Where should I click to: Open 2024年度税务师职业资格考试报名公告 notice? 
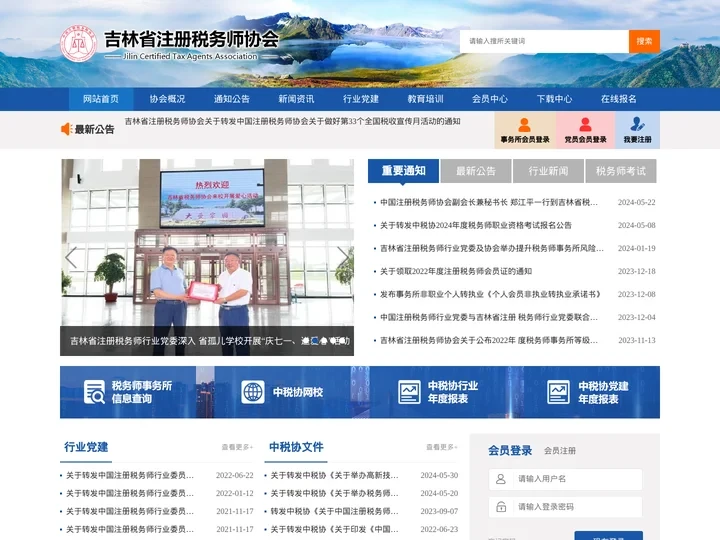(x=476, y=225)
